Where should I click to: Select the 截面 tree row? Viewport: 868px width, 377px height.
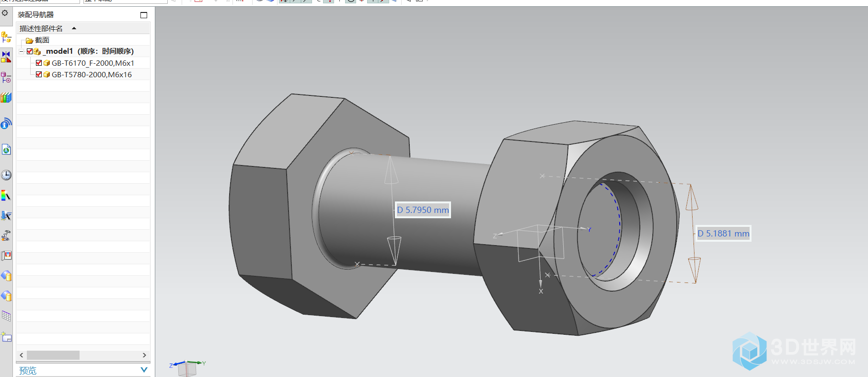tap(83, 40)
